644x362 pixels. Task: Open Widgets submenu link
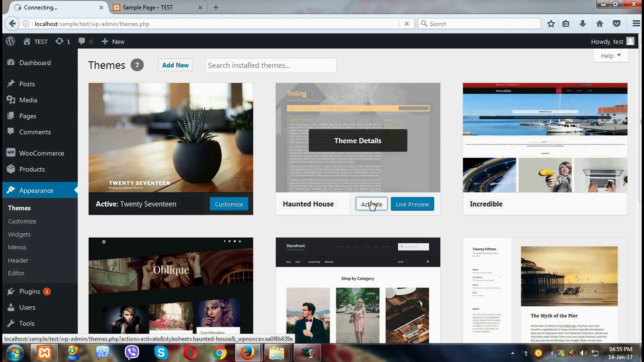coord(19,234)
